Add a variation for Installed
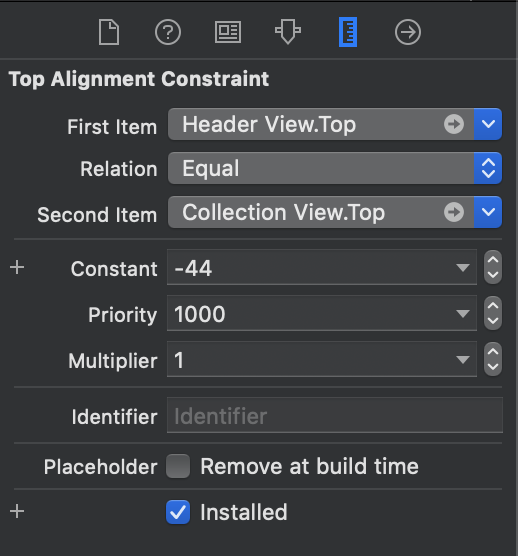Screen dimensions: 518x556 (17, 512)
